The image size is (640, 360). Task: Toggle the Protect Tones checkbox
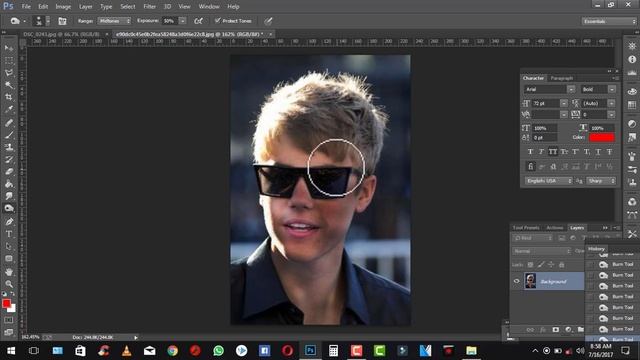pos(218,20)
